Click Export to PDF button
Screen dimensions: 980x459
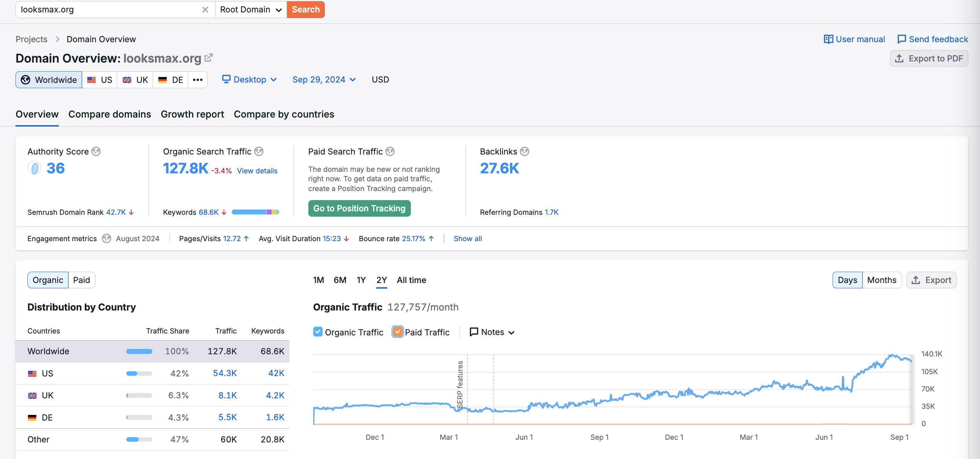929,58
